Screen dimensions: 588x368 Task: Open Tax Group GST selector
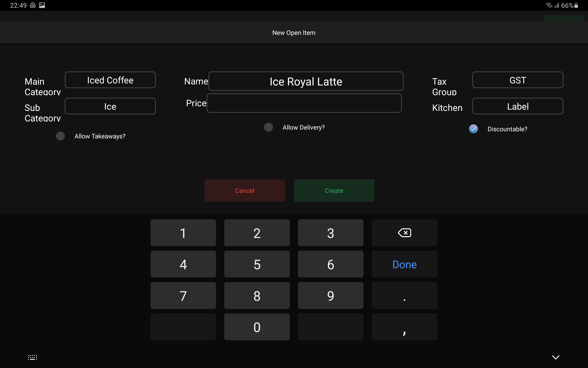[517, 80]
